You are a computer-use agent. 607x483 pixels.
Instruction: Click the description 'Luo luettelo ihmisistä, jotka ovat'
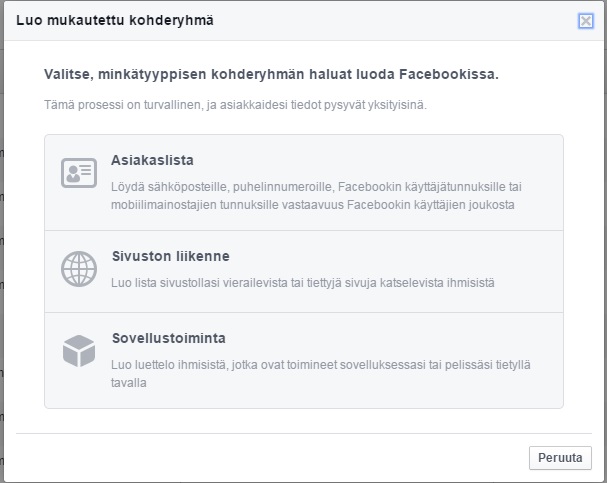[321, 374]
